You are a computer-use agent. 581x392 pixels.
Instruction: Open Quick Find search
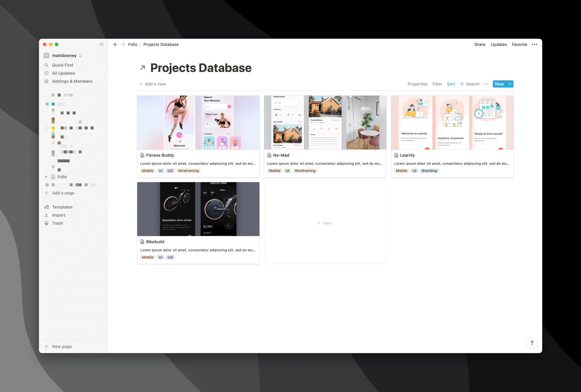point(63,65)
